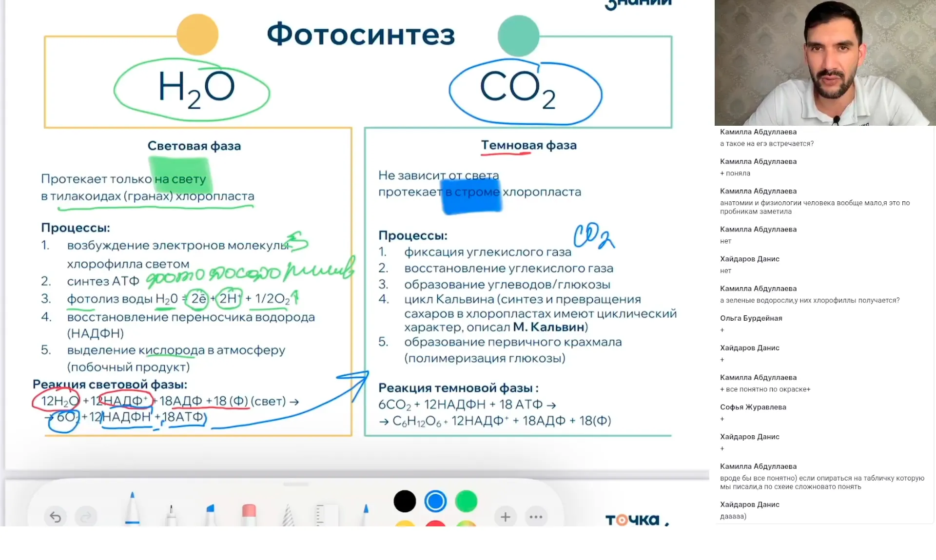The height and width of the screenshot is (560, 936).
Task: Click the plus button to add an element
Action: coord(506,517)
